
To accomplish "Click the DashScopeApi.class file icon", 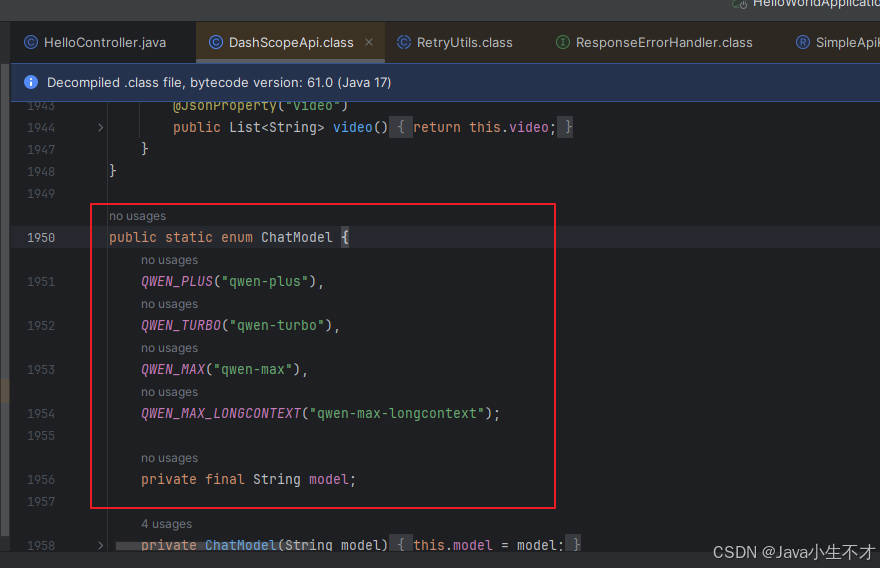I will pyautogui.click(x=216, y=42).
